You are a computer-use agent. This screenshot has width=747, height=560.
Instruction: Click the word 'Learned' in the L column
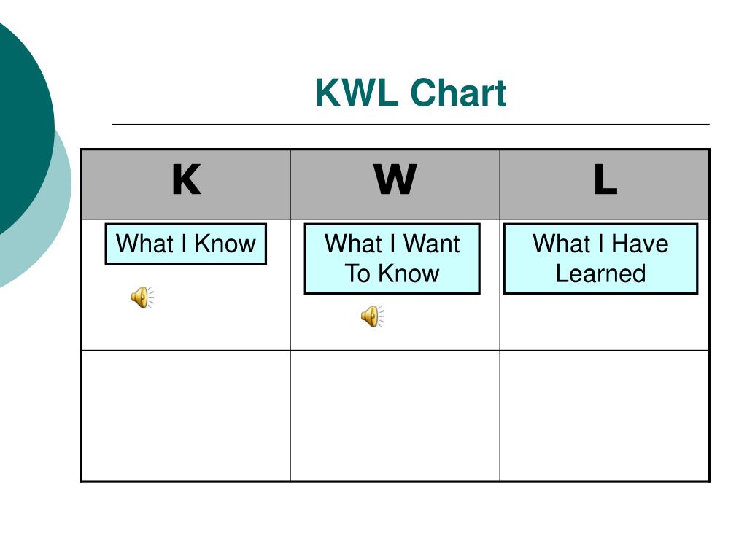click(x=601, y=274)
